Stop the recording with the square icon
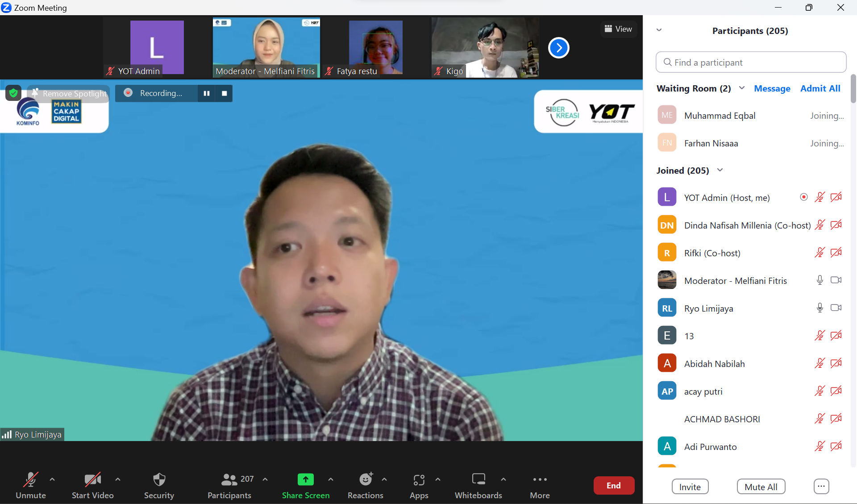The width and height of the screenshot is (857, 504). pos(225,93)
